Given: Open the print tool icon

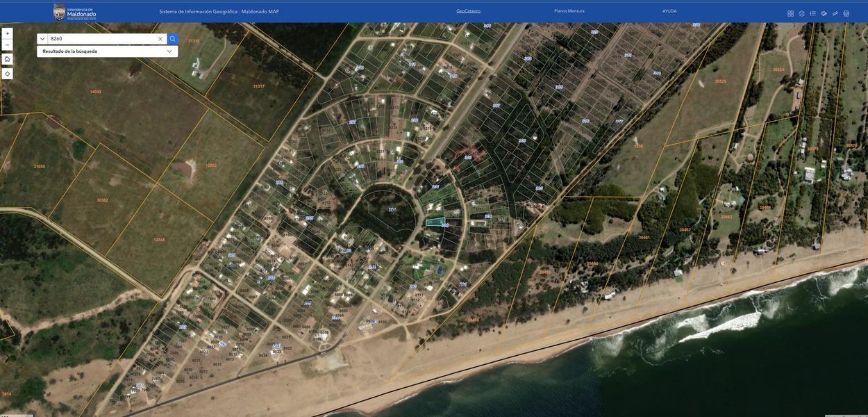Looking at the screenshot, I should click(x=846, y=13).
